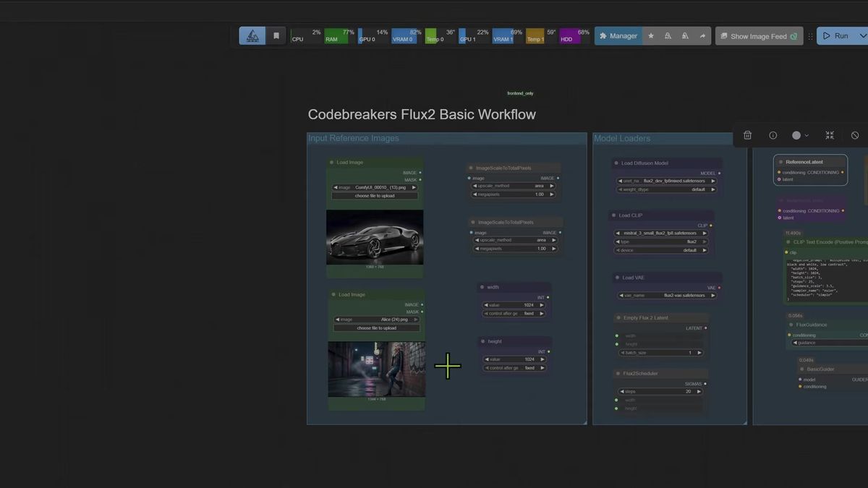Click the ComfyUI logo button in toolbar
Screen dimensions: 868x488
pos(252,35)
